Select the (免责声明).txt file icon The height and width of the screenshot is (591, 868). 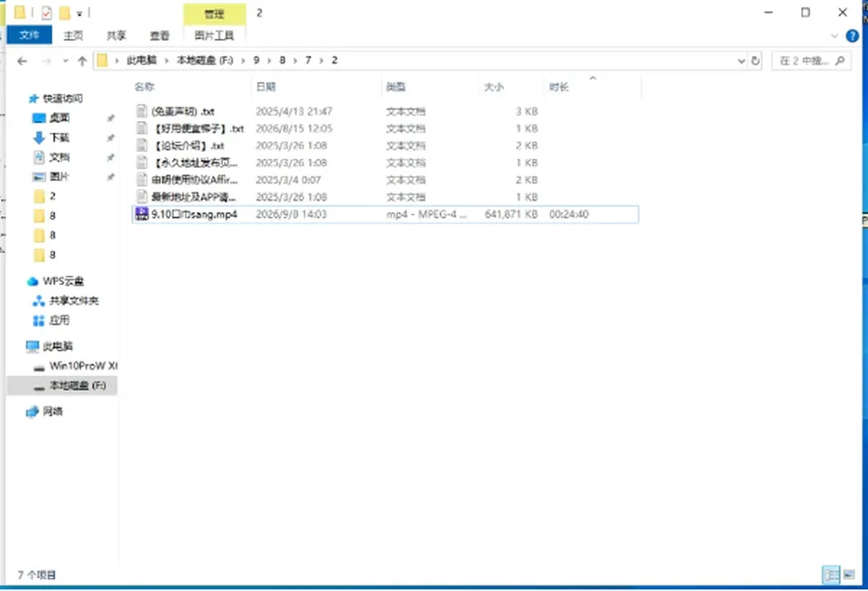pos(142,111)
